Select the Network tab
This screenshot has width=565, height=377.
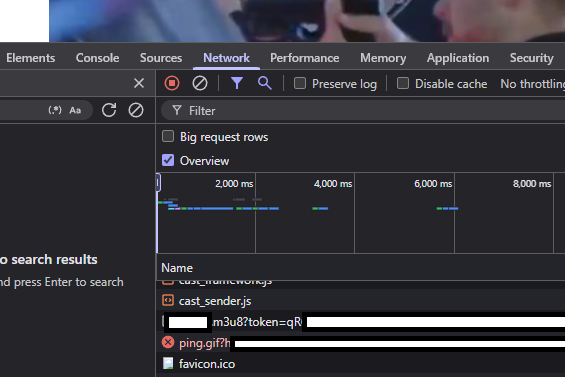pyautogui.click(x=226, y=58)
